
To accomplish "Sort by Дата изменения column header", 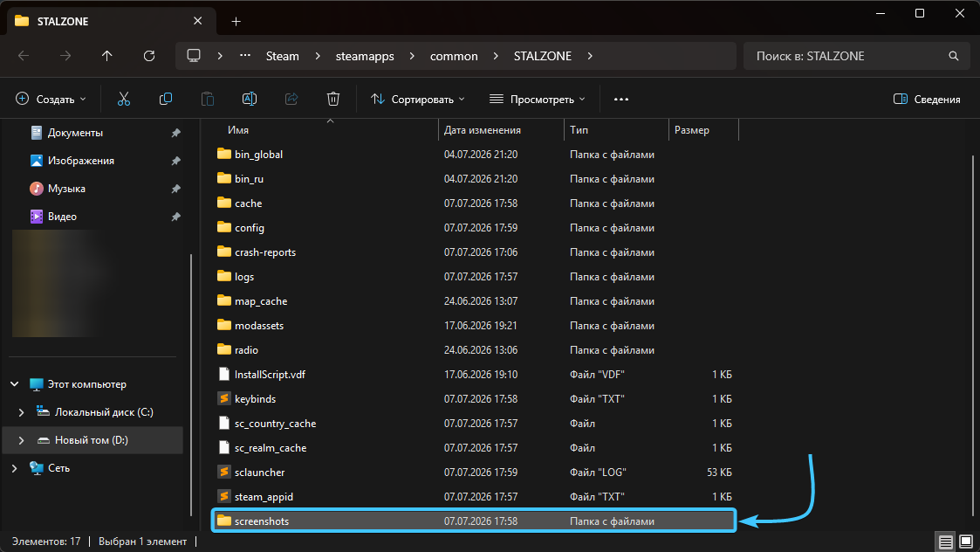I will coord(483,129).
